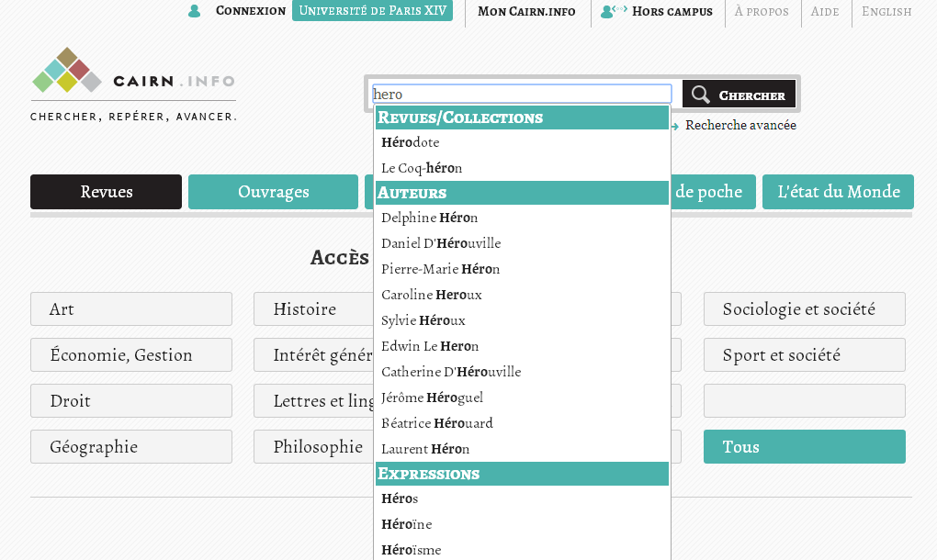This screenshot has width=937, height=560.
Task: Choose the Héroïne expression suggestion
Action: coord(522,523)
